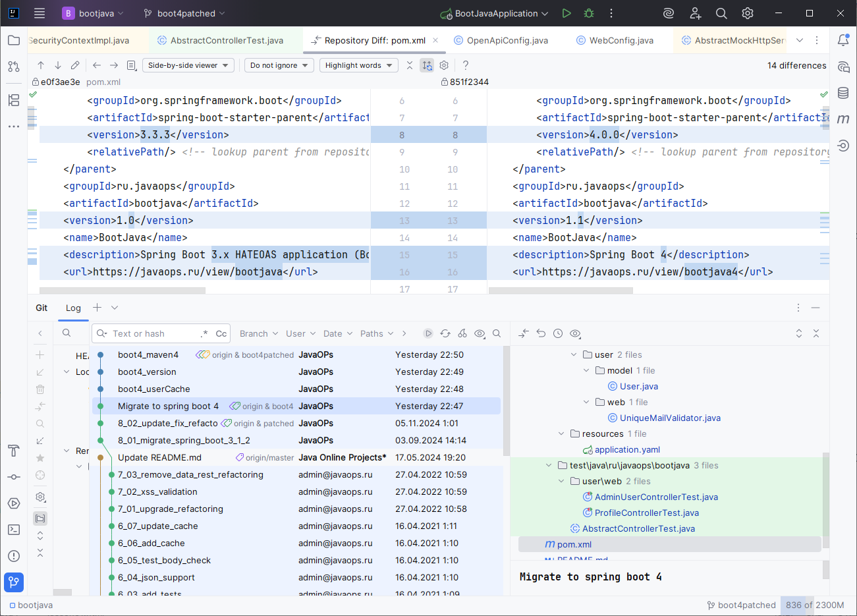Toggle match case Cc in log search
857x616 pixels.
pyautogui.click(x=221, y=334)
